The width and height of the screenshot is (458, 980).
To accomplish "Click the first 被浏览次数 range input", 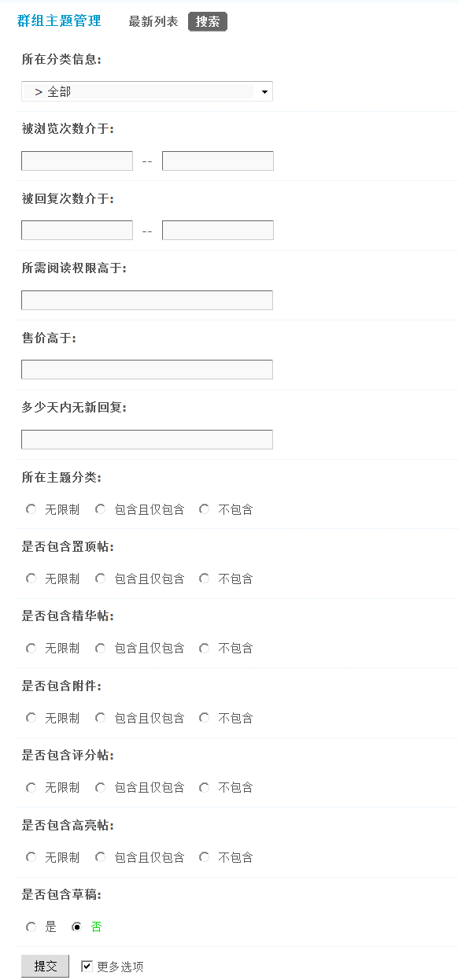I will tap(76, 161).
